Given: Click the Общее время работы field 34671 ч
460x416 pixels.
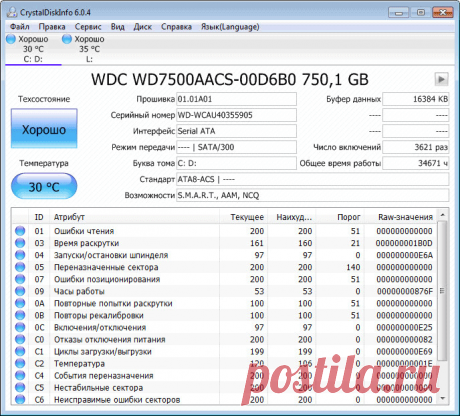Looking at the screenshot, I should [x=415, y=163].
